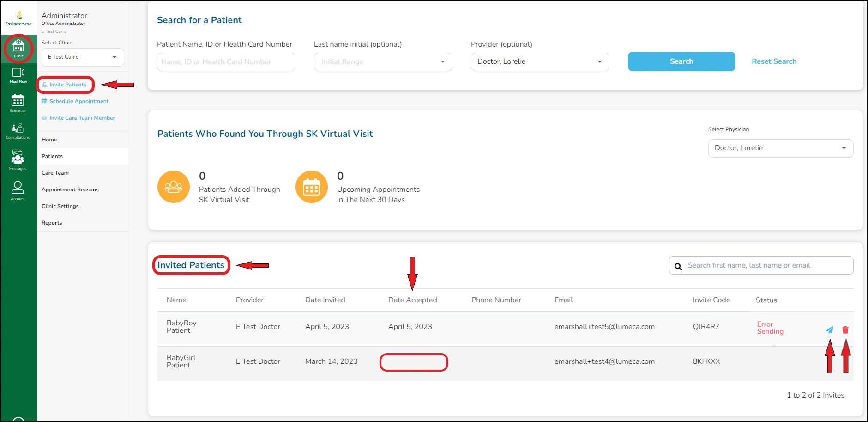The width and height of the screenshot is (868, 422).
Task: Open Appointment Reasons menu item
Action: click(x=70, y=190)
